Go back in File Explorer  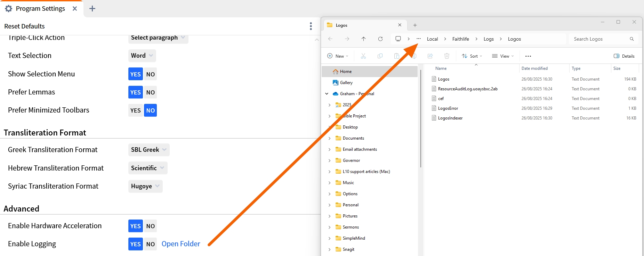(330, 39)
